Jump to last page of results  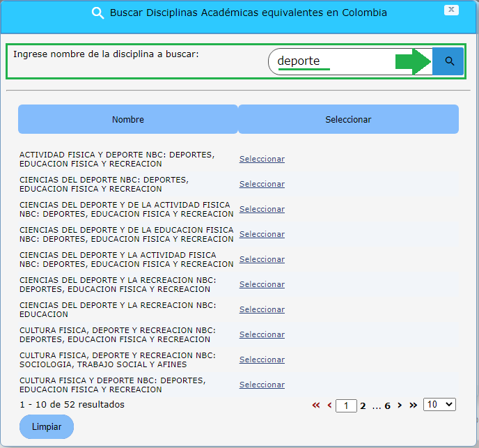coord(413,405)
